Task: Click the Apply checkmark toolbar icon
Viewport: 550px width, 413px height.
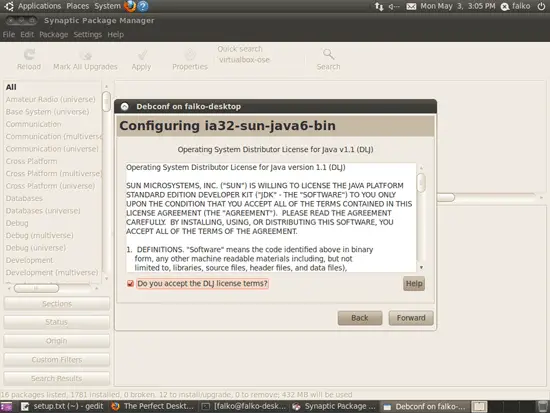Action: [x=142, y=55]
